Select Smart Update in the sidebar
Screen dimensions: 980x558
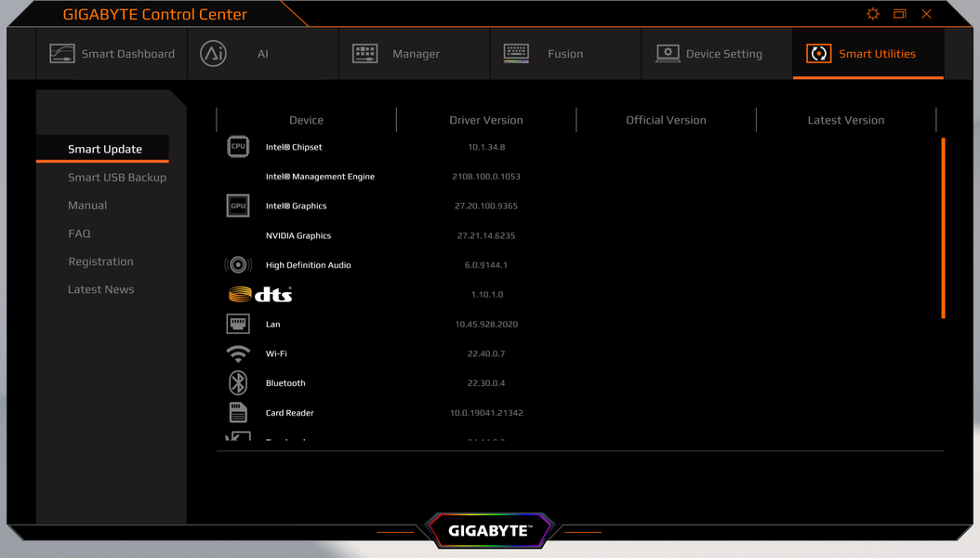[x=102, y=149]
